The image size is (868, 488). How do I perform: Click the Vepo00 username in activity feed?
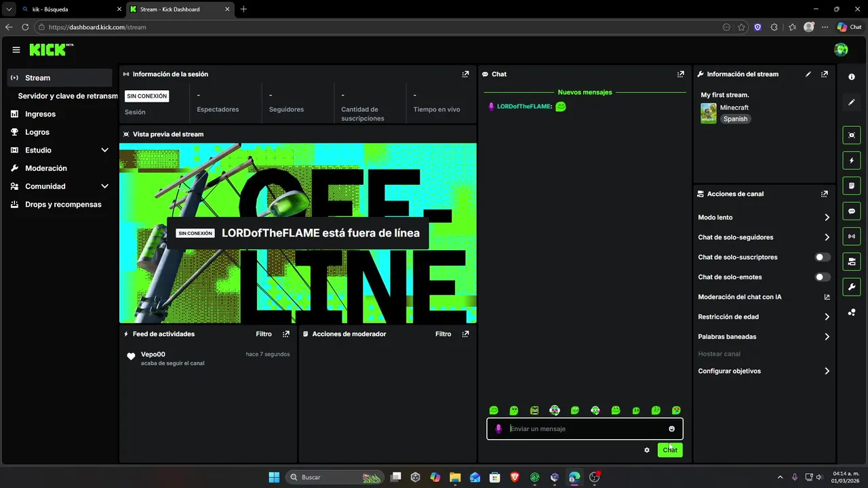(x=153, y=354)
